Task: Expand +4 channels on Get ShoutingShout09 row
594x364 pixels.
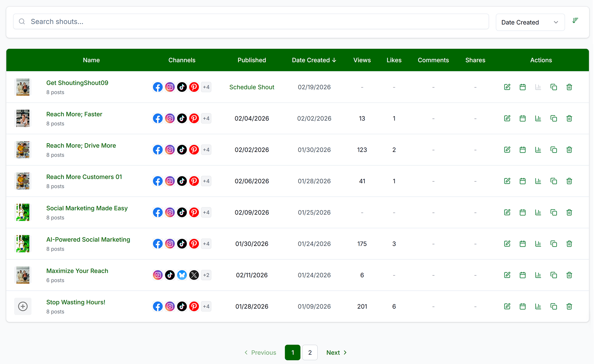Action: pos(206,87)
